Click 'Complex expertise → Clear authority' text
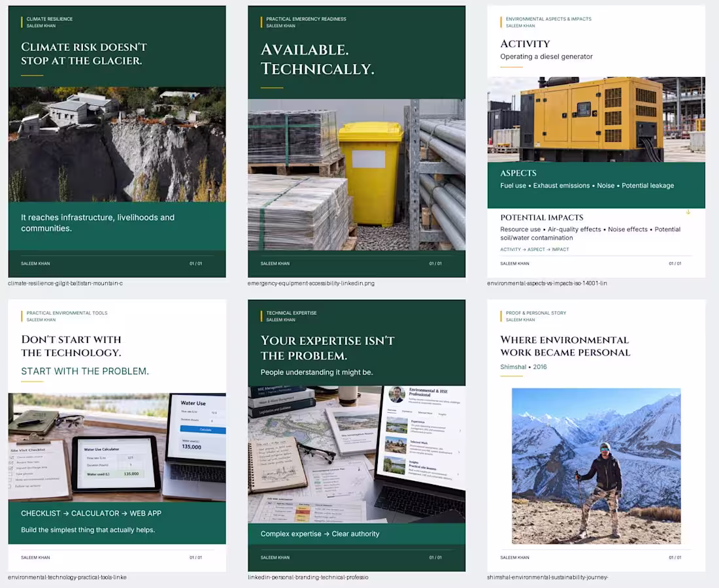 (x=320, y=534)
